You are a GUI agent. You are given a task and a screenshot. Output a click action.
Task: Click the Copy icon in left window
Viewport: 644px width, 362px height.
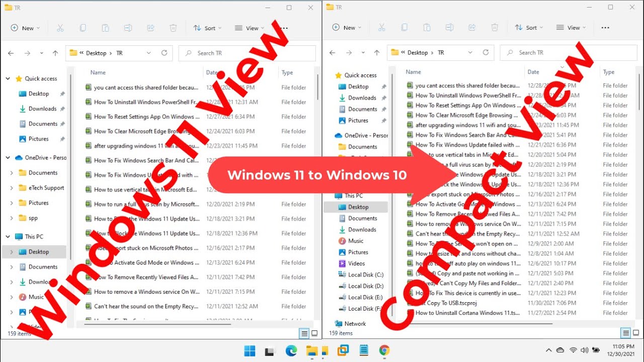[x=83, y=28]
